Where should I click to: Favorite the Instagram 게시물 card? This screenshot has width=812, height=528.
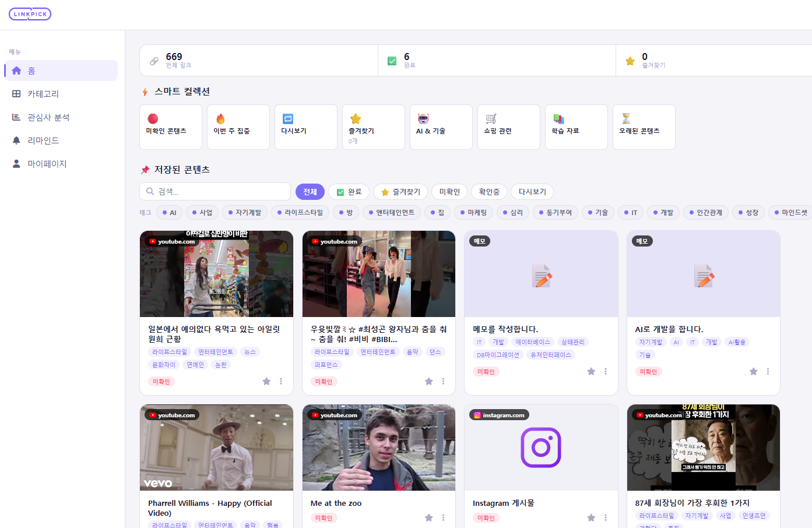591,518
